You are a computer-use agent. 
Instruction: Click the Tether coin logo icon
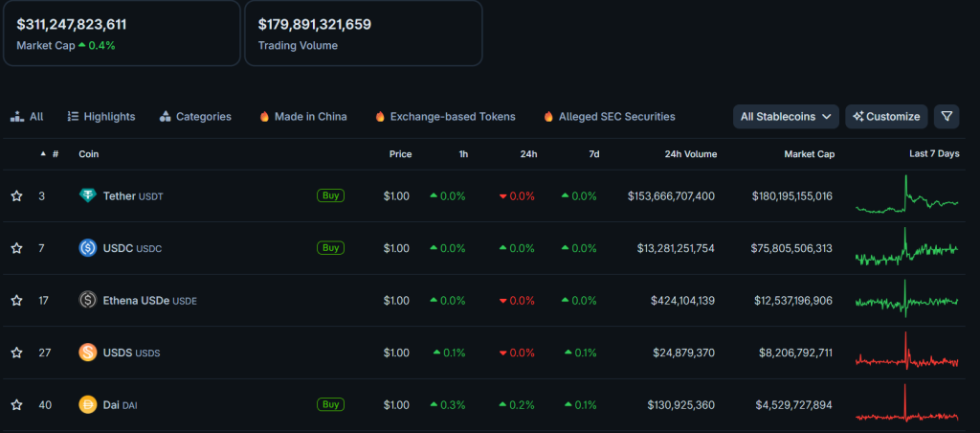click(x=87, y=196)
